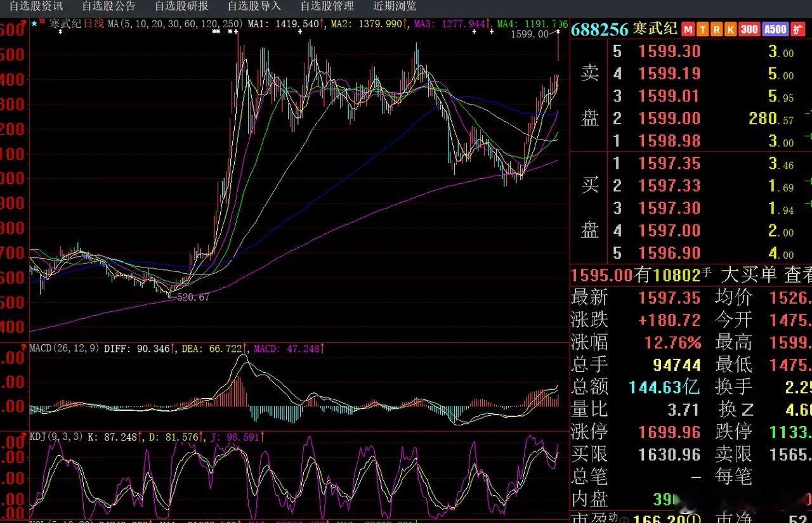Switch to the 自选股公告 tab
Screen dimensions: 812x523
(108, 6)
